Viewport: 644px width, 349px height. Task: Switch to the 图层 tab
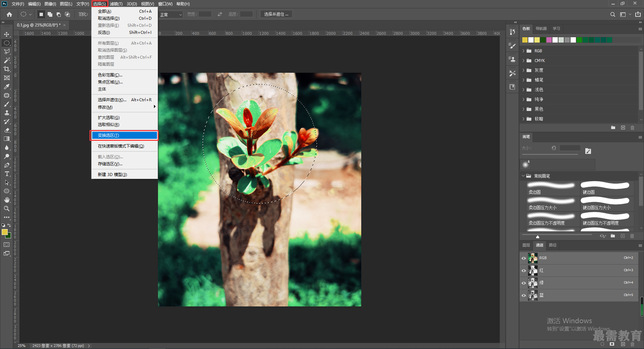(x=526, y=245)
